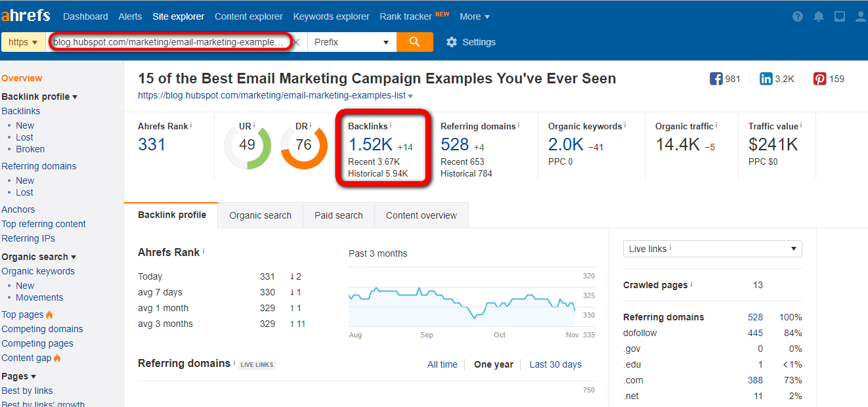Screen dimensions: 868x407
Task: Switch to the Organic search tab
Action: tap(260, 215)
